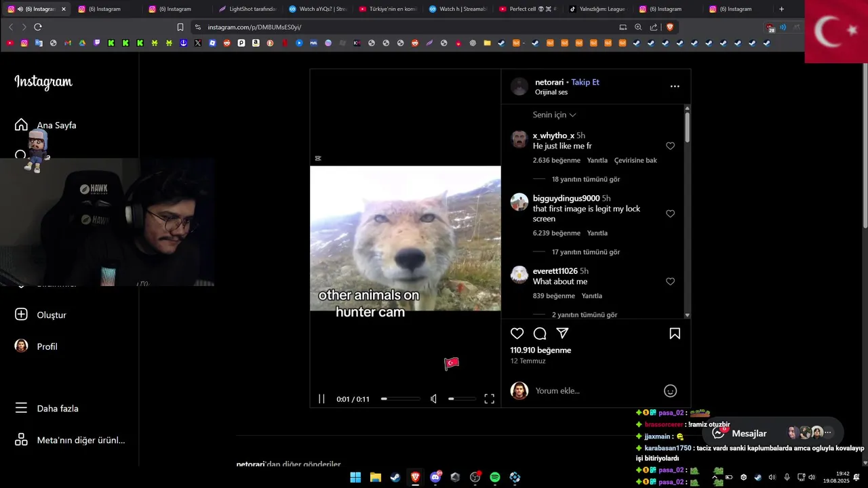Image resolution: width=868 pixels, height=488 pixels.
Task: Open the emoji picker in comment box
Action: tap(670, 390)
